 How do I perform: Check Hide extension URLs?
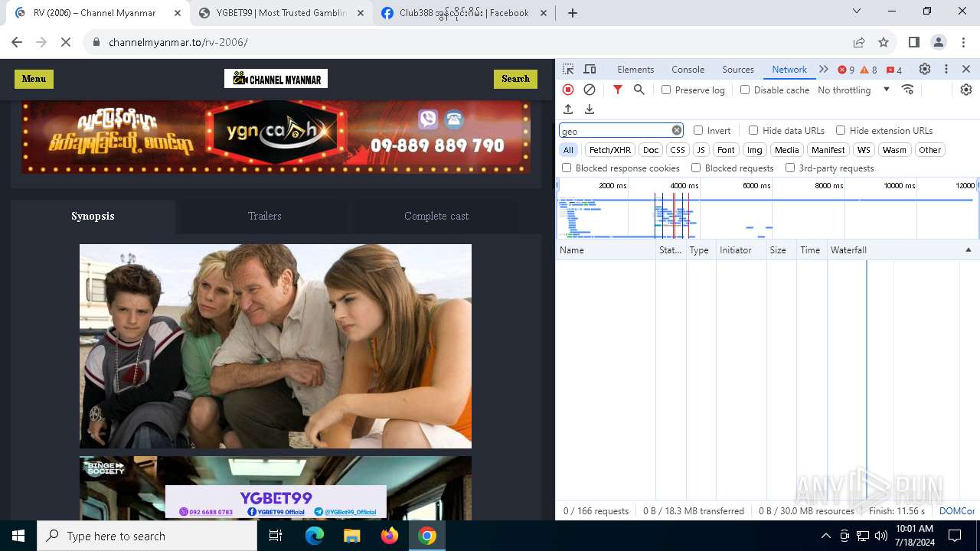(x=841, y=130)
